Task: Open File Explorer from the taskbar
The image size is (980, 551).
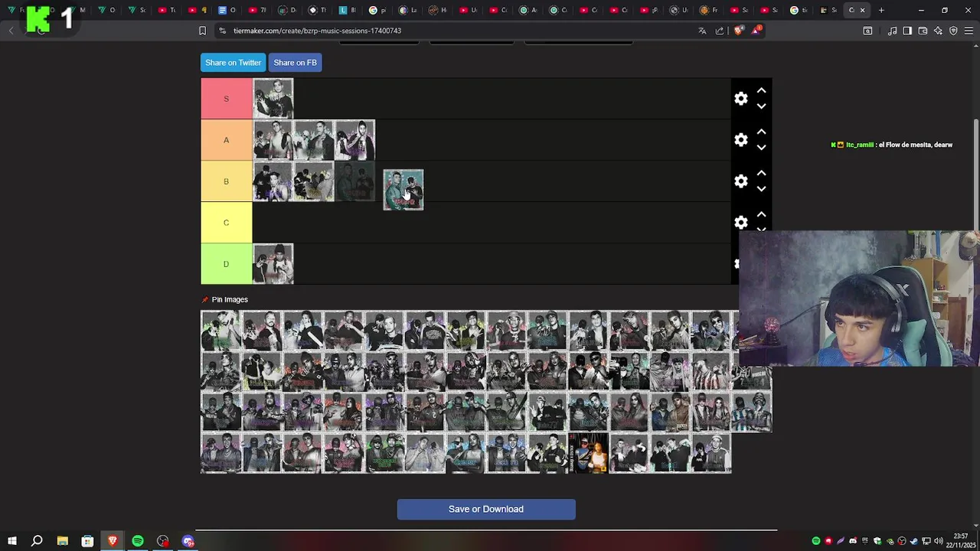Action: [62, 541]
